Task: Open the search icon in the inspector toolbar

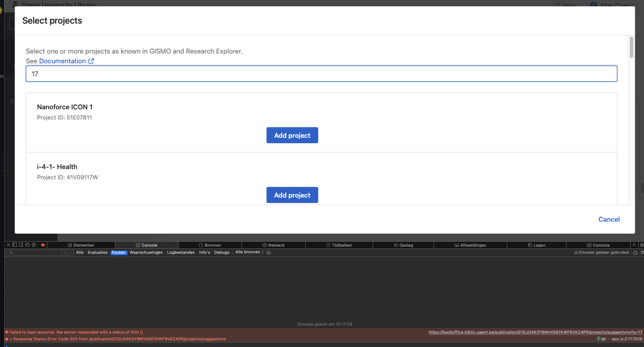Action: pos(634,245)
